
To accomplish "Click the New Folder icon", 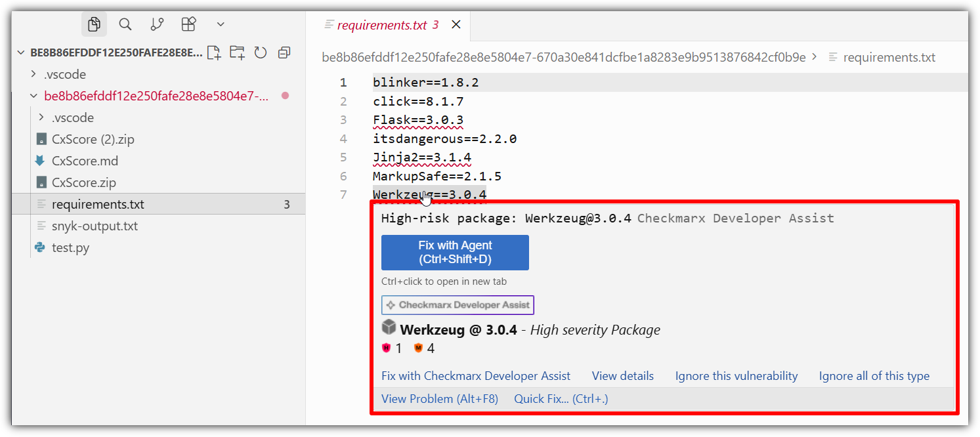I will tap(237, 52).
